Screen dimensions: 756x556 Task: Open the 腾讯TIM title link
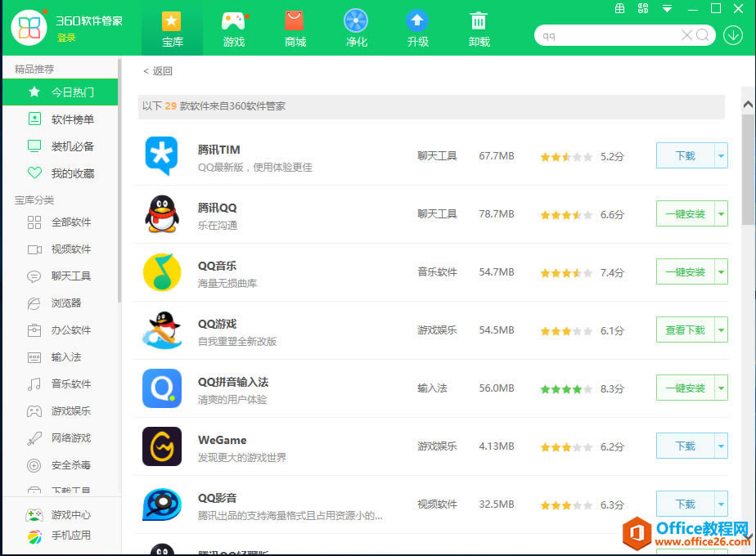tap(219, 150)
